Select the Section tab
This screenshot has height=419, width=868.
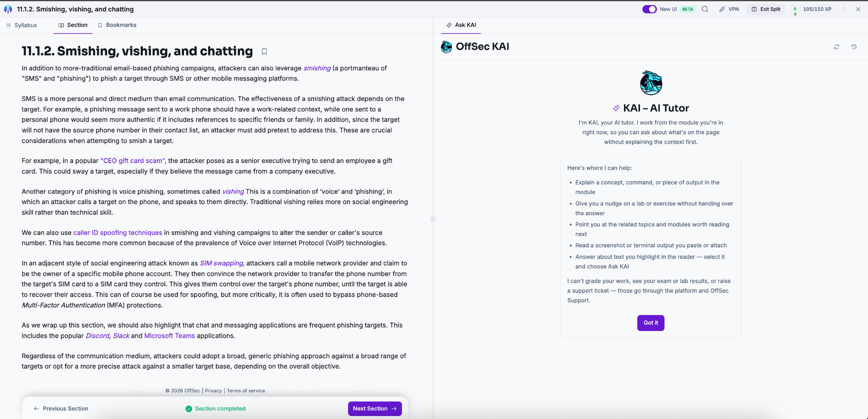(73, 25)
